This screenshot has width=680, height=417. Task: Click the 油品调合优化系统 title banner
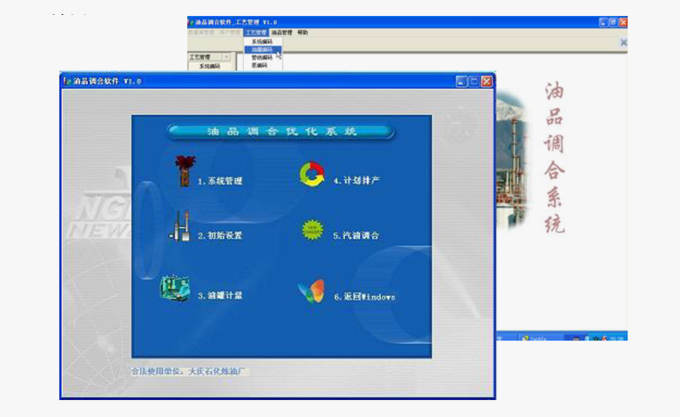[x=281, y=132]
